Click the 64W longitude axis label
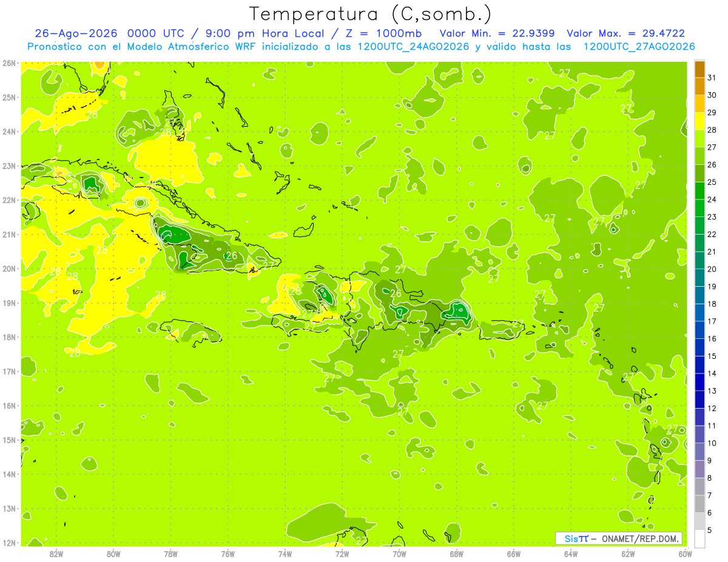Image resolution: width=728 pixels, height=562 pixels. (x=571, y=554)
